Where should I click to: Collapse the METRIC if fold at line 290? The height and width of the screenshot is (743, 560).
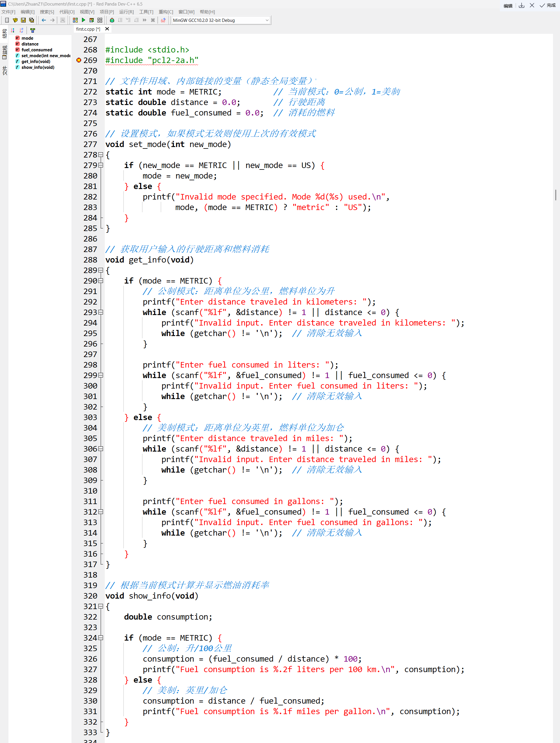(x=100, y=281)
